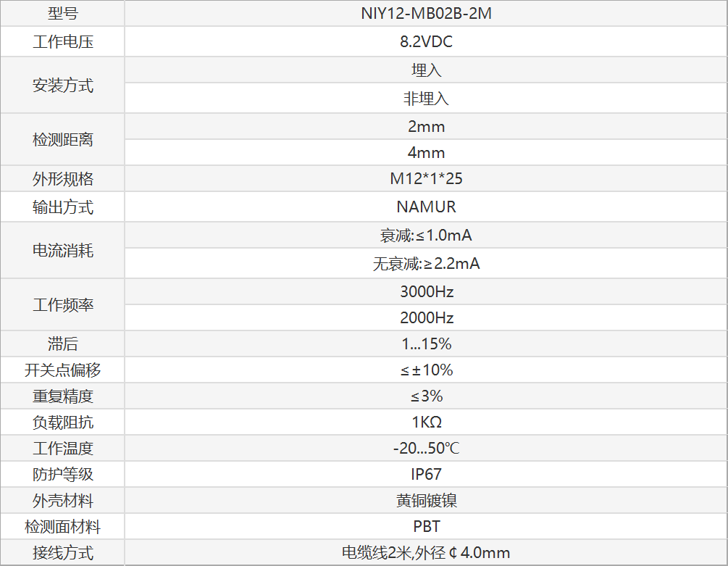Select the 黄铜镀镍 housing material cell
Image resolution: width=728 pixels, height=566 pixels.
coord(426,501)
